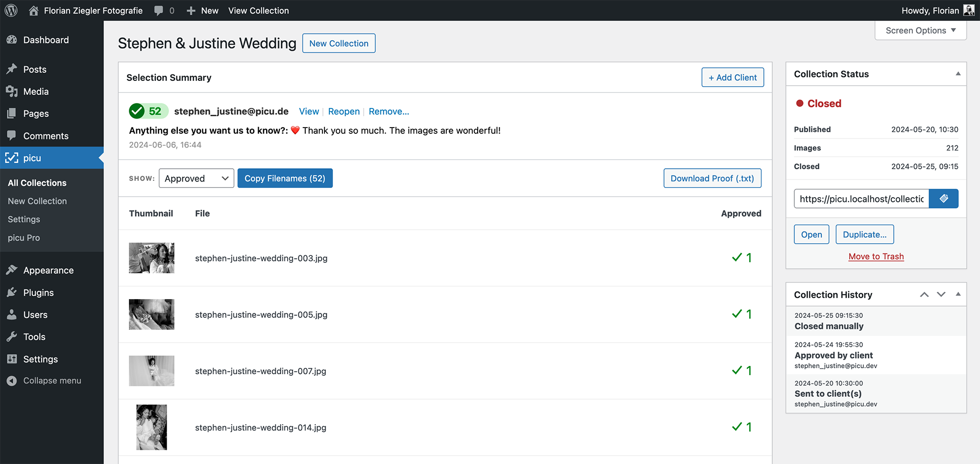Screen dimensions: 980x464
Task: Open picu Pro submenu item
Action: (24, 238)
